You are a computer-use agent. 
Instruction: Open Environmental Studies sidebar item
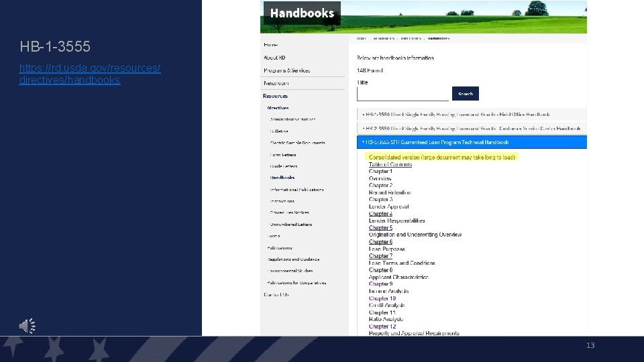pos(290,271)
